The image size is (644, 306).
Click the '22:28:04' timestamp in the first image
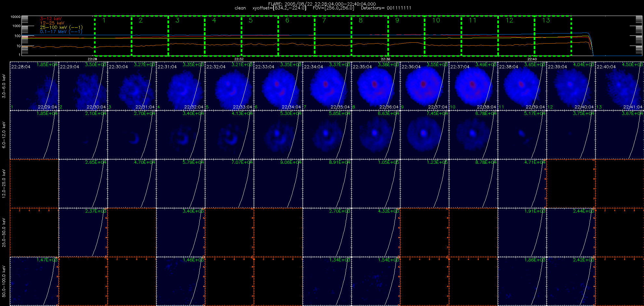click(21, 67)
